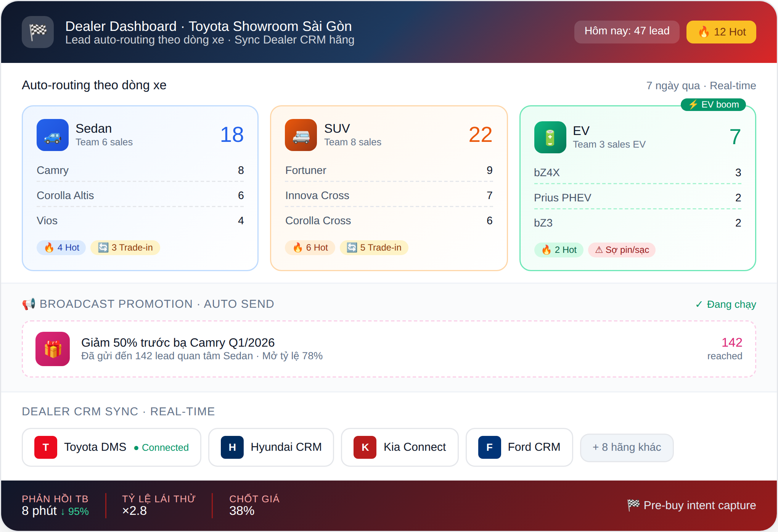Filter SUV by 5 Trade-in tag
The height and width of the screenshot is (532, 778).
(374, 248)
